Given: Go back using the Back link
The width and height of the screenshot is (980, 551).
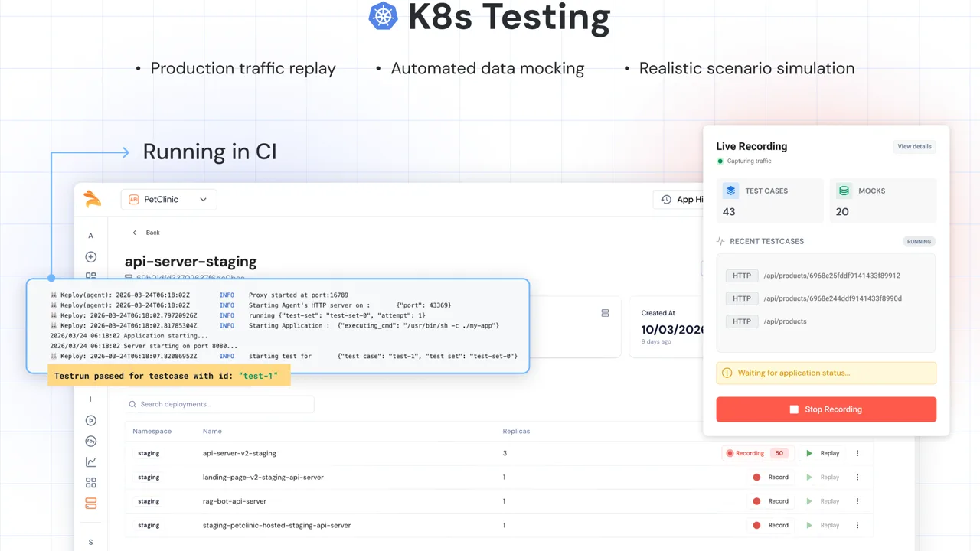Looking at the screenshot, I should click(x=146, y=233).
